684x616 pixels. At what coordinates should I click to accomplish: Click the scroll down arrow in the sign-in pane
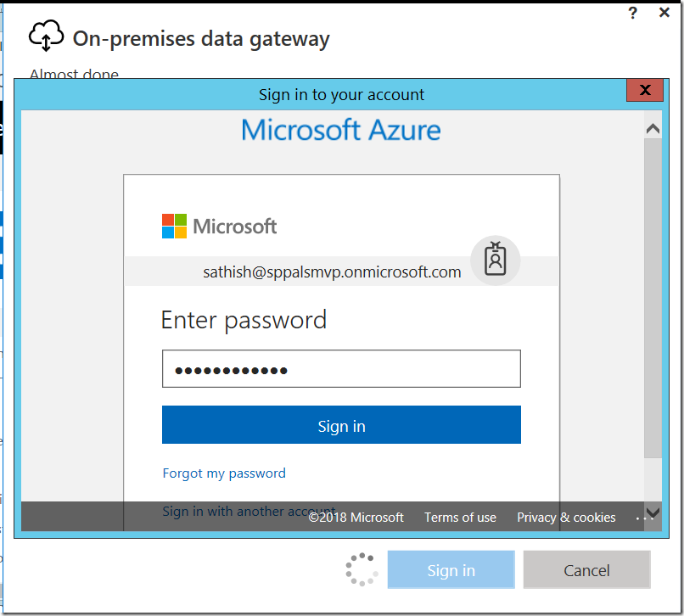(x=653, y=512)
